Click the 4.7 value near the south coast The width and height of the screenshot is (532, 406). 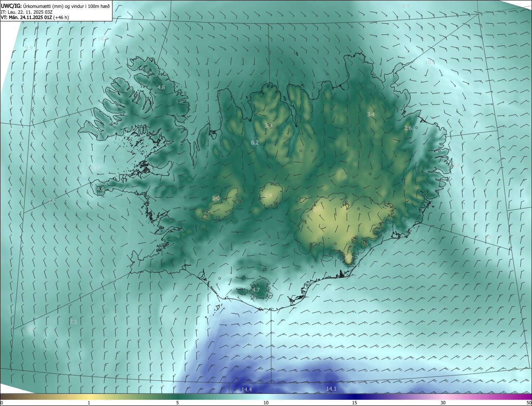[x=256, y=290]
